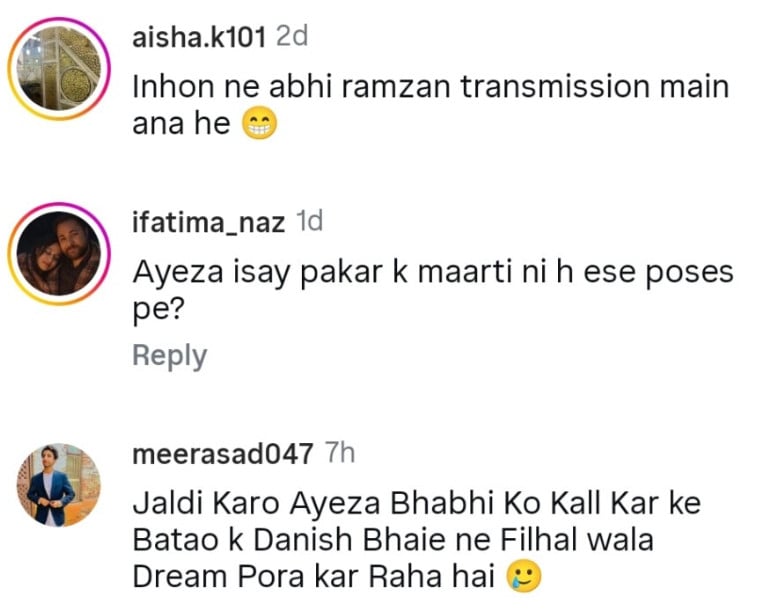Tap the teary smile emoji after 'Raha hai'
The height and width of the screenshot is (616, 775).
tap(524, 576)
